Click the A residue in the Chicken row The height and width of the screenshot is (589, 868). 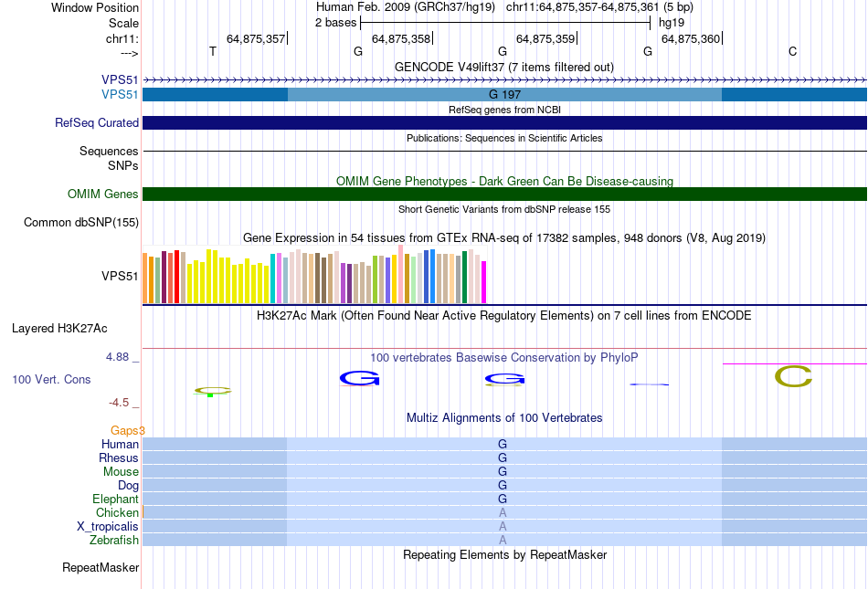[x=503, y=512]
